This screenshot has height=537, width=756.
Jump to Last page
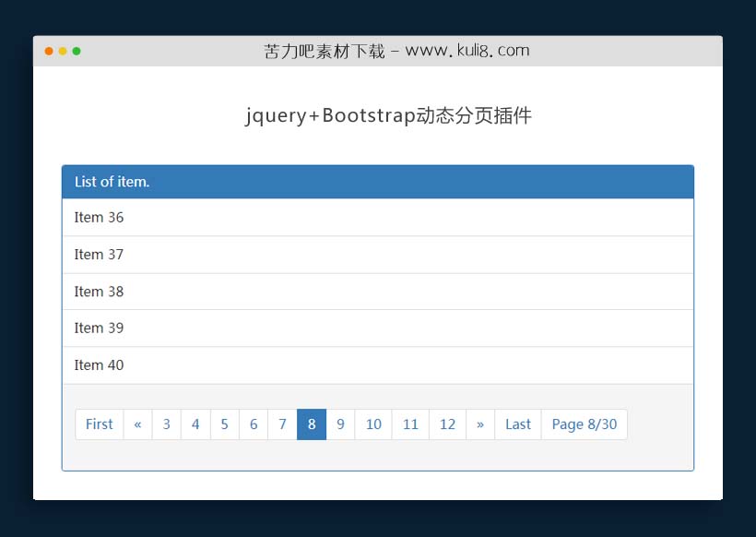coord(517,424)
